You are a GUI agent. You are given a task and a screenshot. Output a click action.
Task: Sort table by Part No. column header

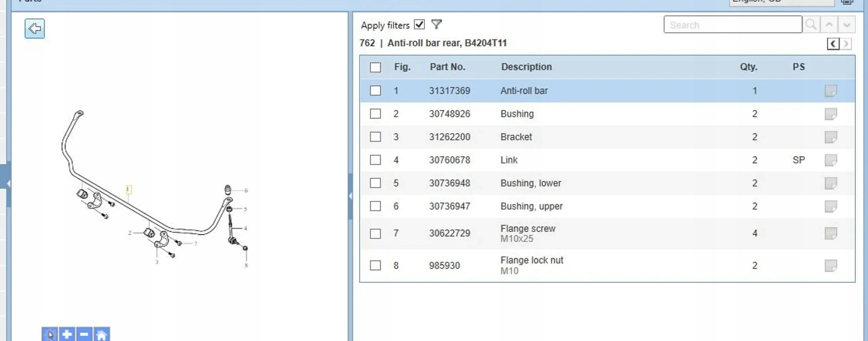click(x=448, y=67)
